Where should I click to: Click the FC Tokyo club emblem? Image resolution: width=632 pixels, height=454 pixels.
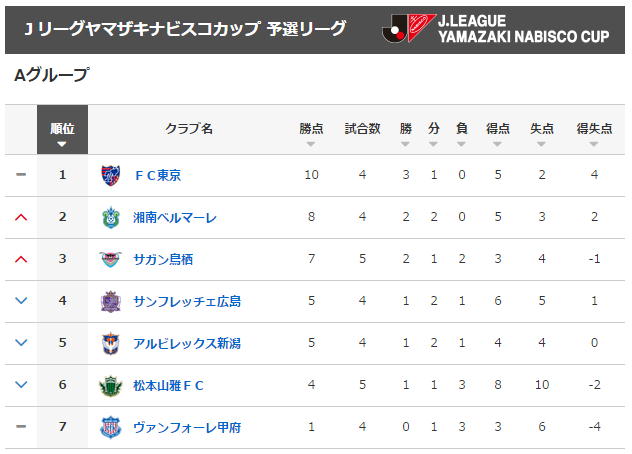click(x=110, y=176)
